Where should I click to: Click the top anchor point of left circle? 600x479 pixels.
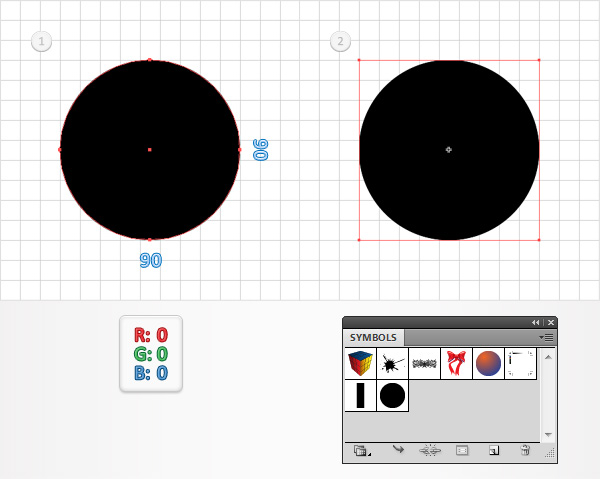tap(150, 60)
